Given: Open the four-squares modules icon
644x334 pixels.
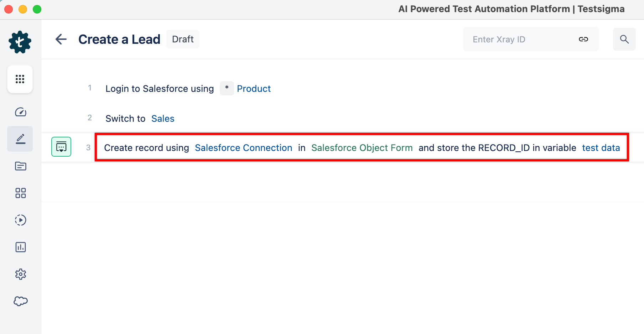Looking at the screenshot, I should [x=20, y=193].
